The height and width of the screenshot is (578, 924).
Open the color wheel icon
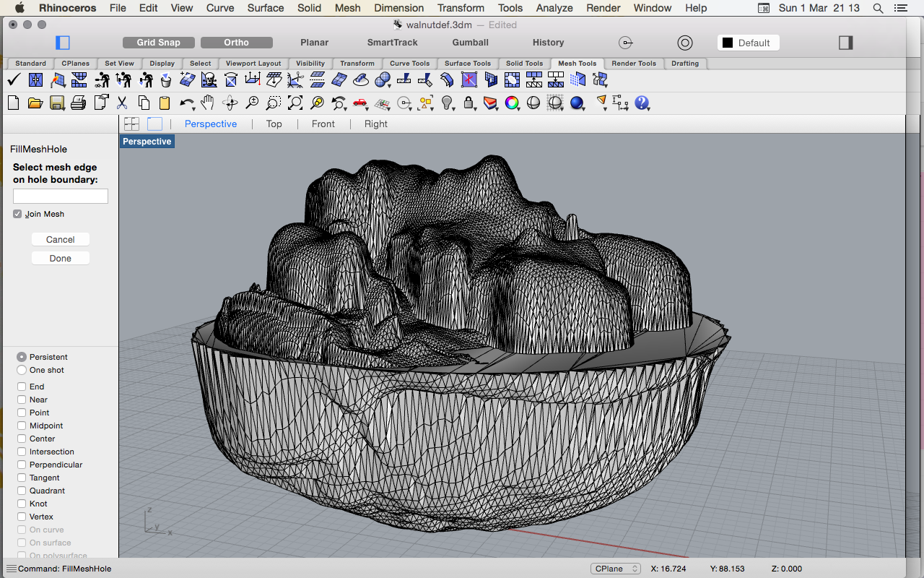pos(512,103)
